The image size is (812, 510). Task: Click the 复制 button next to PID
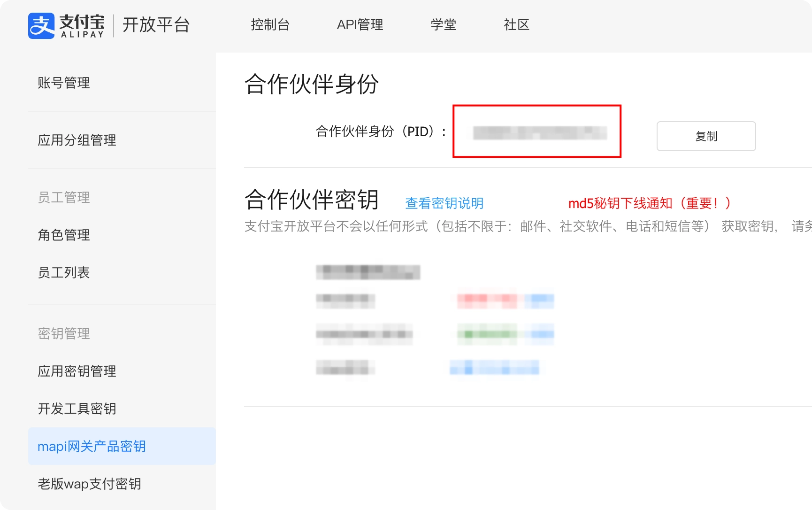pyautogui.click(x=706, y=136)
